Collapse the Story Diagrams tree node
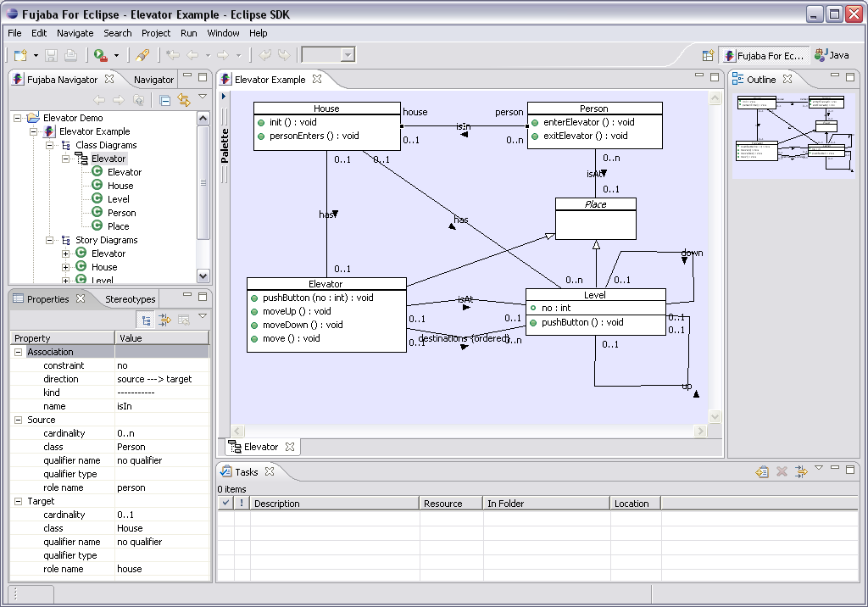Image resolution: width=868 pixels, height=607 pixels. (x=50, y=241)
